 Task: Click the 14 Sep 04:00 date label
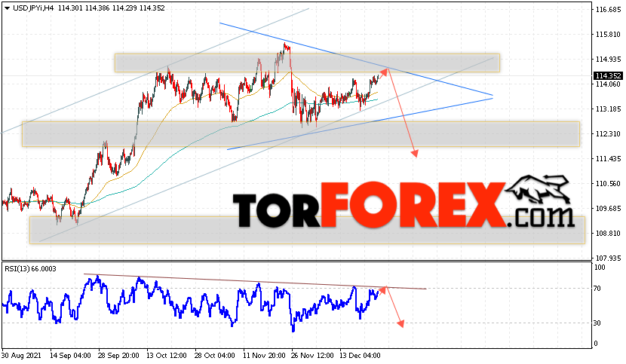point(70,356)
